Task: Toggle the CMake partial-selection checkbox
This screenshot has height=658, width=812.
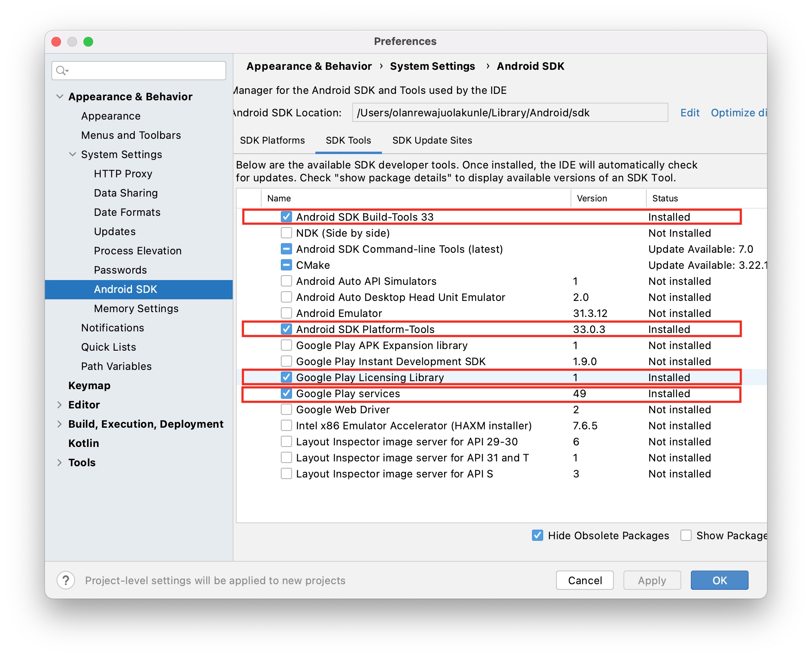Action: tap(286, 265)
